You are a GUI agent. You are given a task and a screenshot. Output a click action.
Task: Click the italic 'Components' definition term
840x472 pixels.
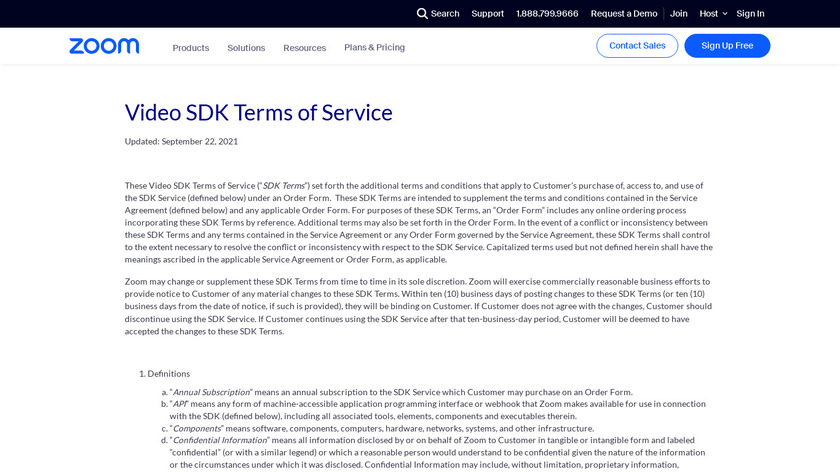tap(197, 429)
